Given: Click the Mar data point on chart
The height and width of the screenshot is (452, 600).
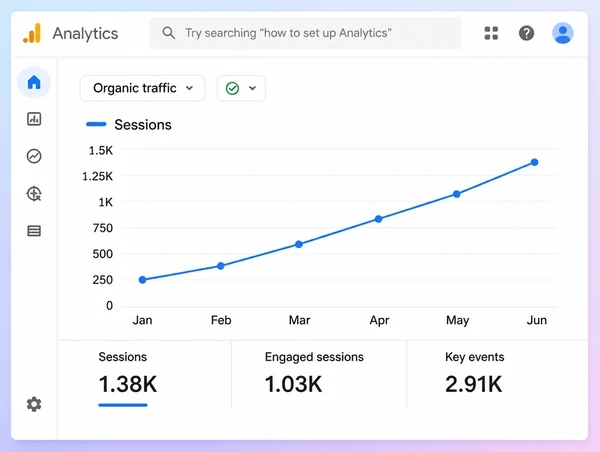Looking at the screenshot, I should point(299,244).
